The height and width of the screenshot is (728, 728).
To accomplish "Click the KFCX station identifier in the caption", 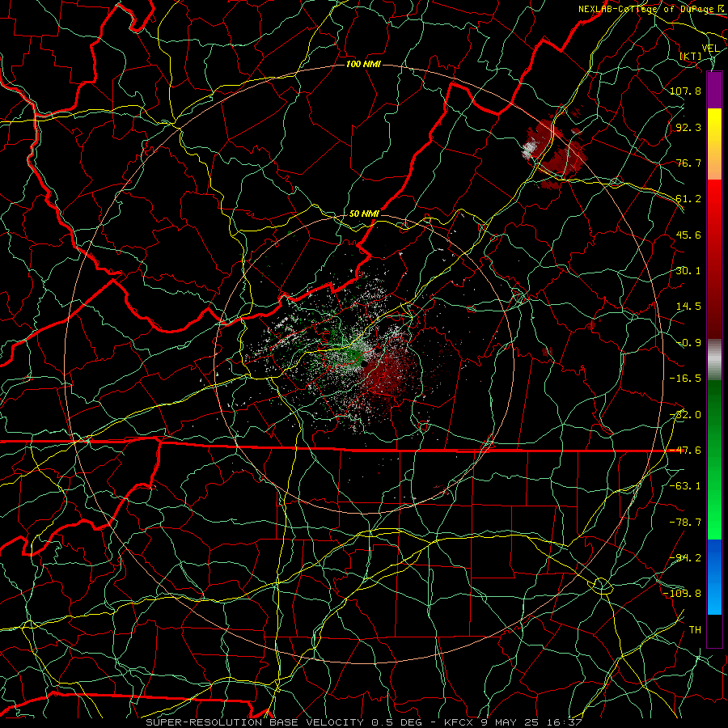I will [460, 722].
